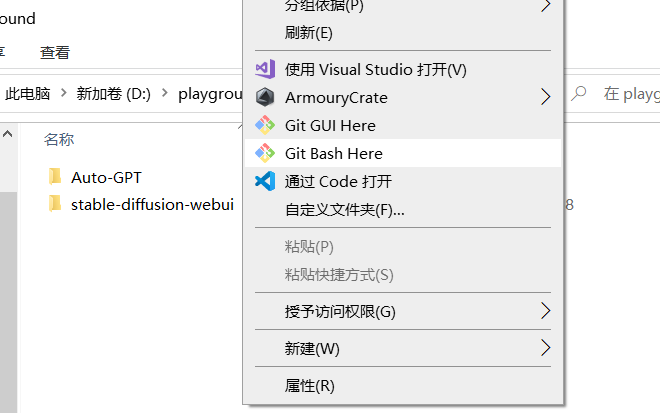
Task: Click the ArmouryCrate icon in the menu
Action: click(x=264, y=97)
